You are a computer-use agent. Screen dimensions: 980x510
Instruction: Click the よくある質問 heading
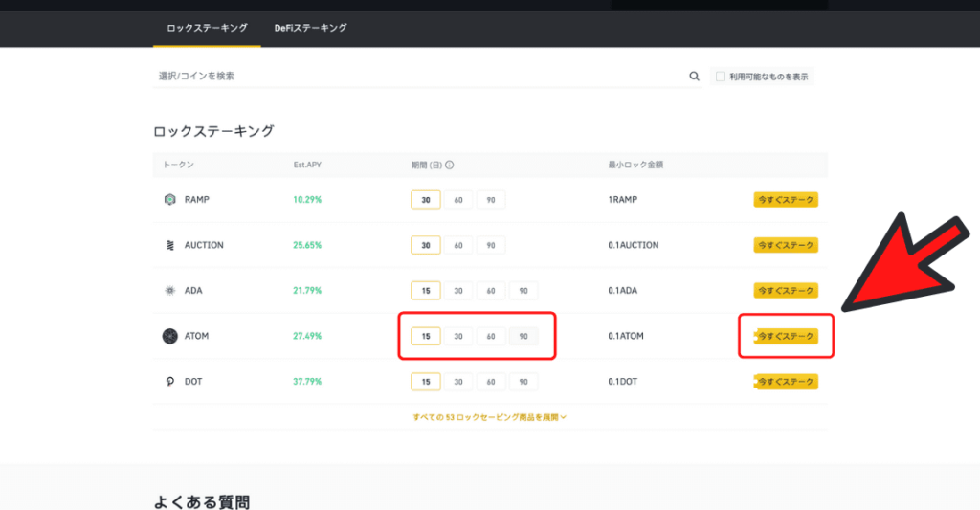[x=202, y=502]
